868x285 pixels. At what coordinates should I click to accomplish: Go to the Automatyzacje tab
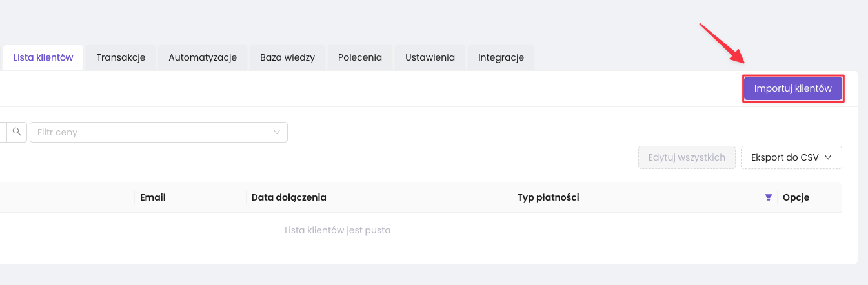(x=203, y=57)
